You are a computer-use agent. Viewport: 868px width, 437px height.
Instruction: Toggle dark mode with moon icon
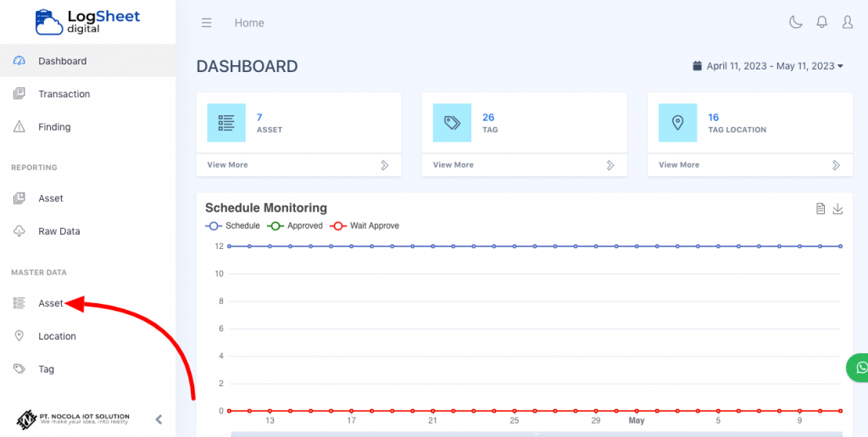pyautogui.click(x=795, y=22)
